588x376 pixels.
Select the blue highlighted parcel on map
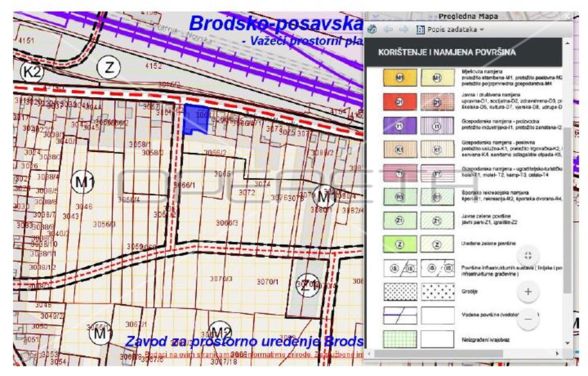195,119
